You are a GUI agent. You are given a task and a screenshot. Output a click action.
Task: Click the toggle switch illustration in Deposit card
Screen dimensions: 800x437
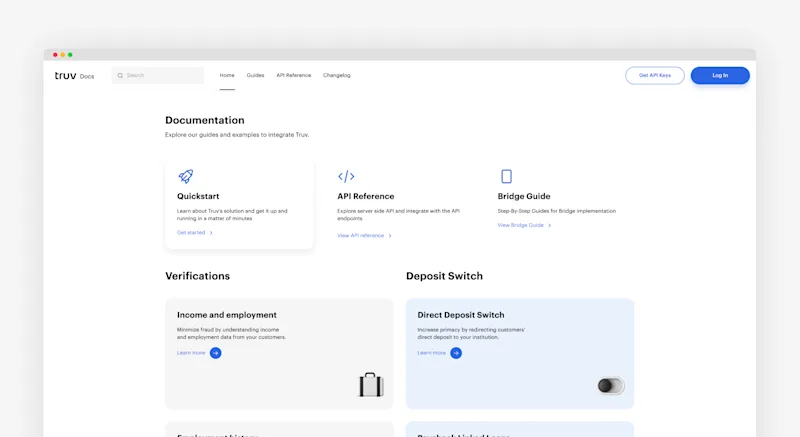pos(611,385)
